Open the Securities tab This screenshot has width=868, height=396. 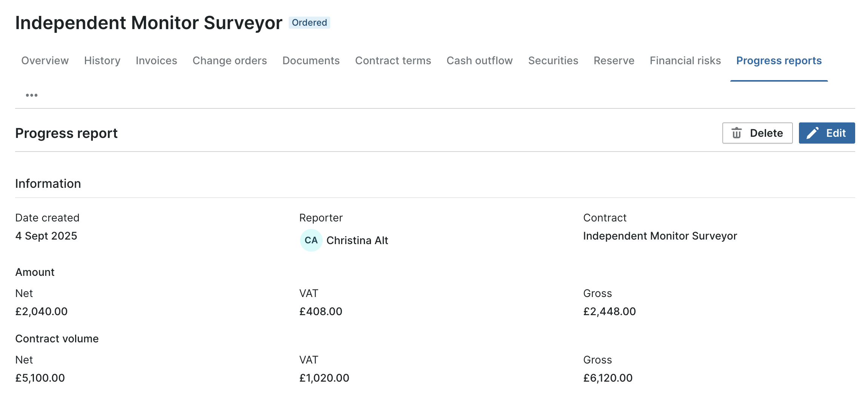tap(553, 60)
